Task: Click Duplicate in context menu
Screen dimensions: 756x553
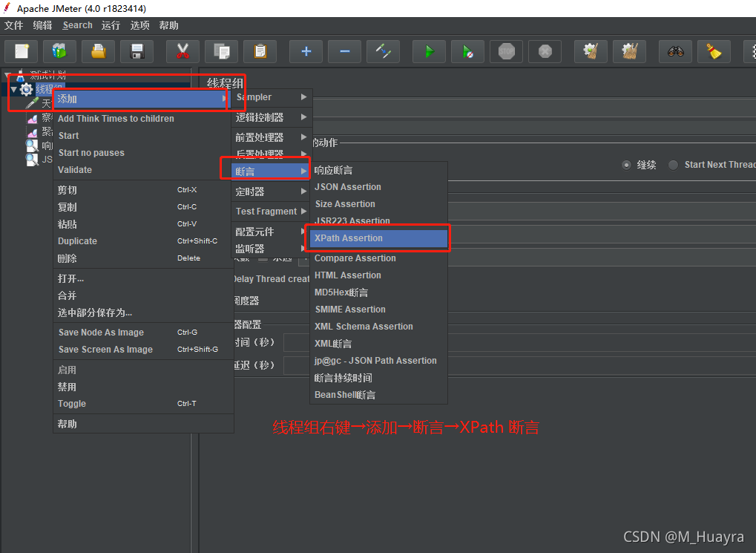Action: pos(143,240)
